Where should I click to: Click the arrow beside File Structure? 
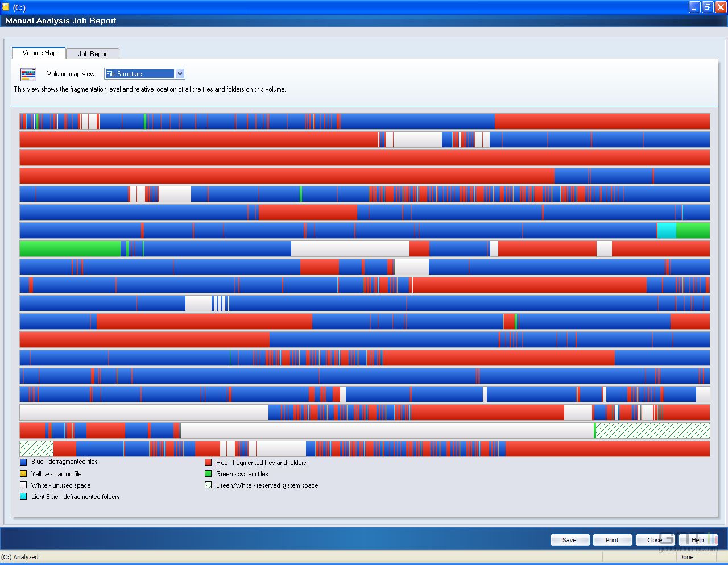coord(180,74)
